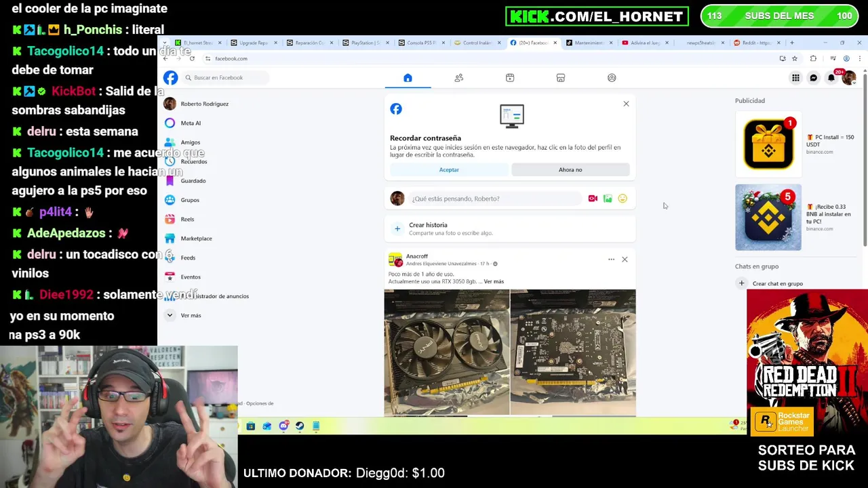Click the Ahora no button
Image resolution: width=868 pixels, height=488 pixels.
point(570,169)
